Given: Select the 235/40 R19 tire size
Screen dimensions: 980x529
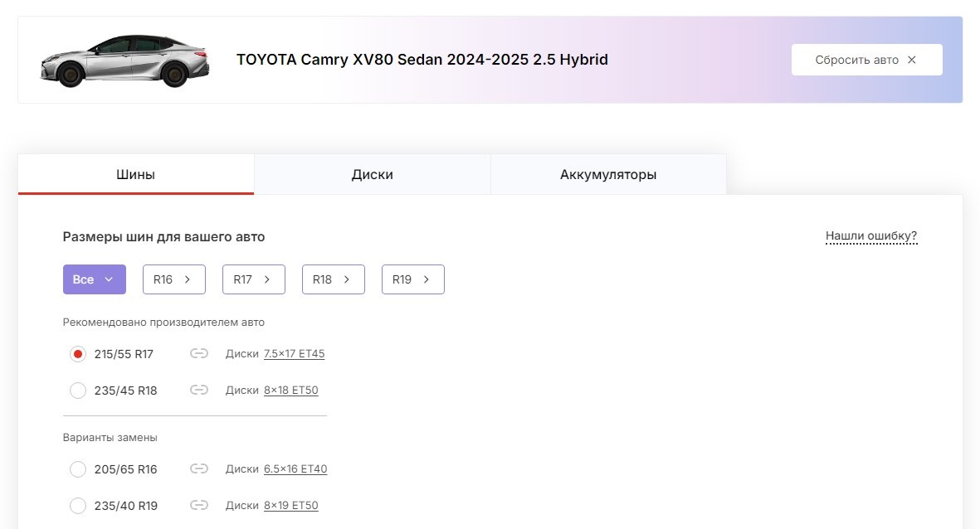Looking at the screenshot, I should click(77, 505).
